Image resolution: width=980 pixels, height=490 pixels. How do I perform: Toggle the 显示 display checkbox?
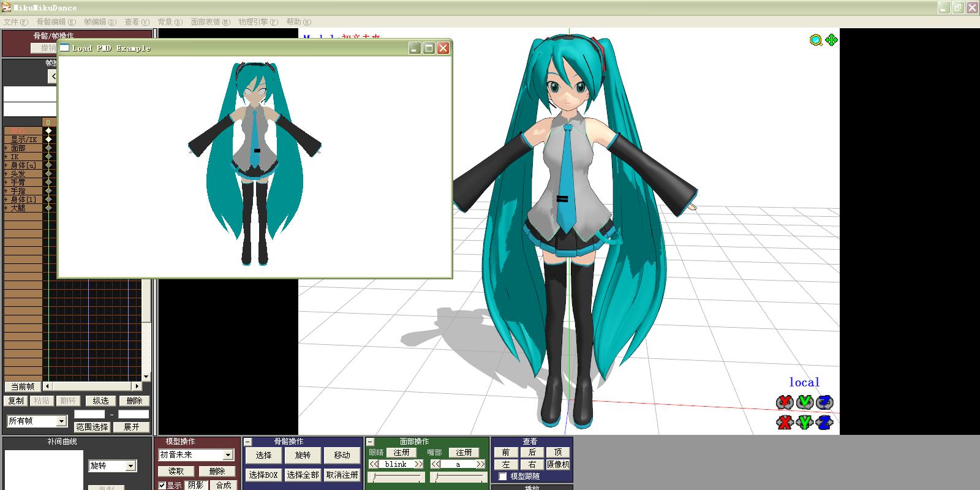click(x=162, y=485)
